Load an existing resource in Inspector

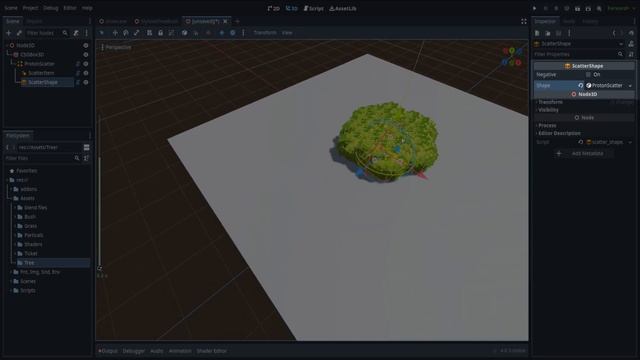click(548, 33)
